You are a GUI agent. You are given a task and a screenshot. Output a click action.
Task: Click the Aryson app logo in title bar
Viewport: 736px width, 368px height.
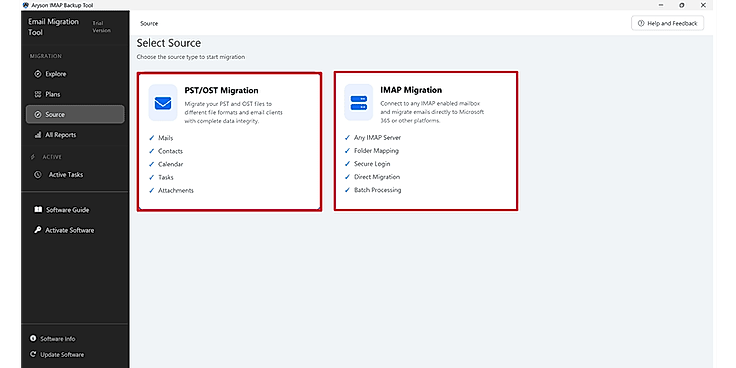point(25,5)
